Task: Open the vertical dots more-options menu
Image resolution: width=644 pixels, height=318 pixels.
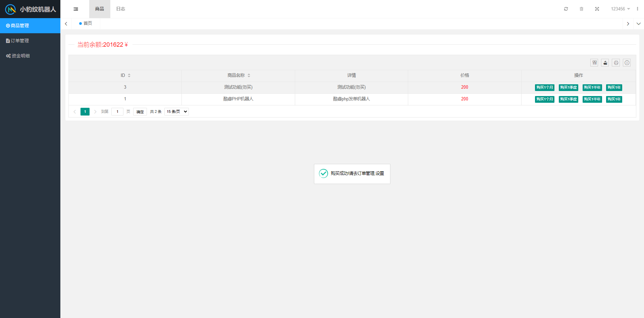Action: pyautogui.click(x=637, y=9)
